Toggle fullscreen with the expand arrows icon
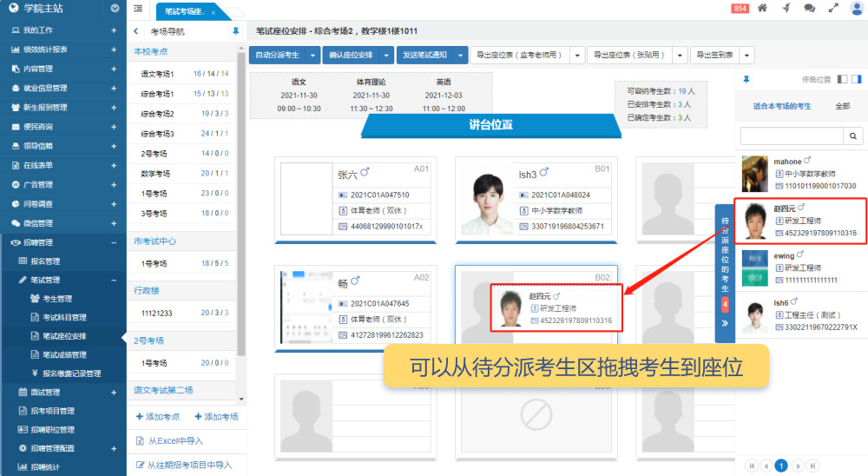 coord(832,9)
